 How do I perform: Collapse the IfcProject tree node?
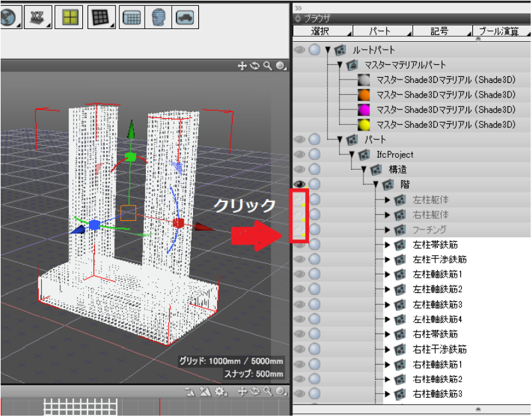coord(352,154)
